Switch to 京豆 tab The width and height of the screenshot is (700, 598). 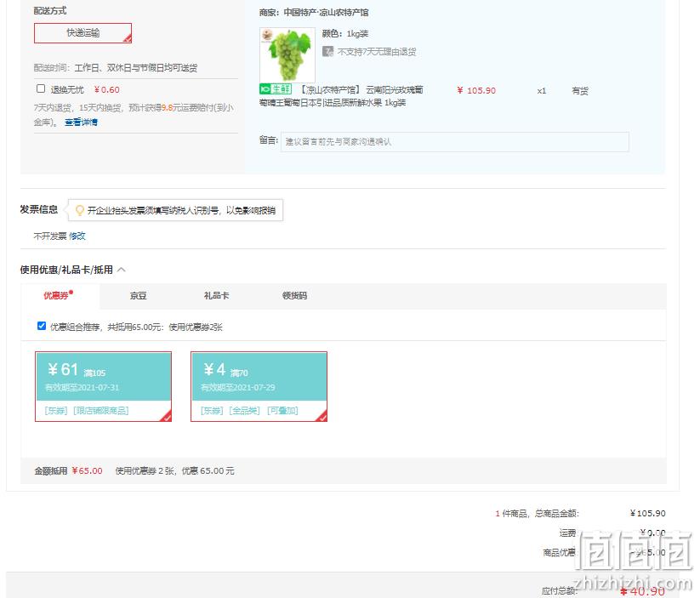click(x=138, y=296)
